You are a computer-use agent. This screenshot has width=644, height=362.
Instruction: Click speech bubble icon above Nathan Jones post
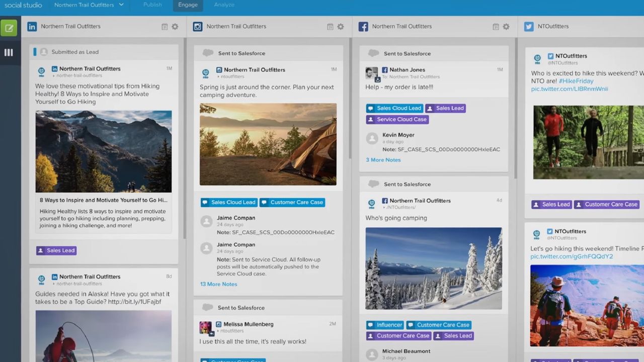[373, 53]
